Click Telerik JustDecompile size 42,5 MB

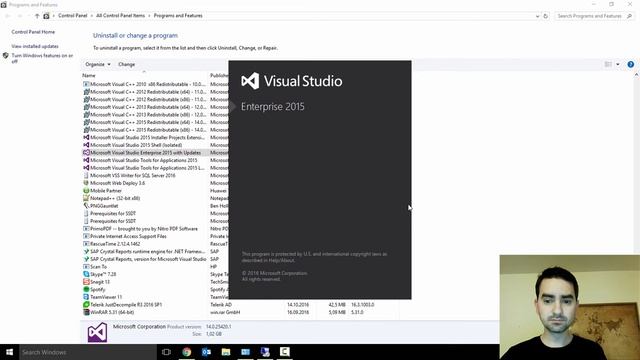coord(337,305)
